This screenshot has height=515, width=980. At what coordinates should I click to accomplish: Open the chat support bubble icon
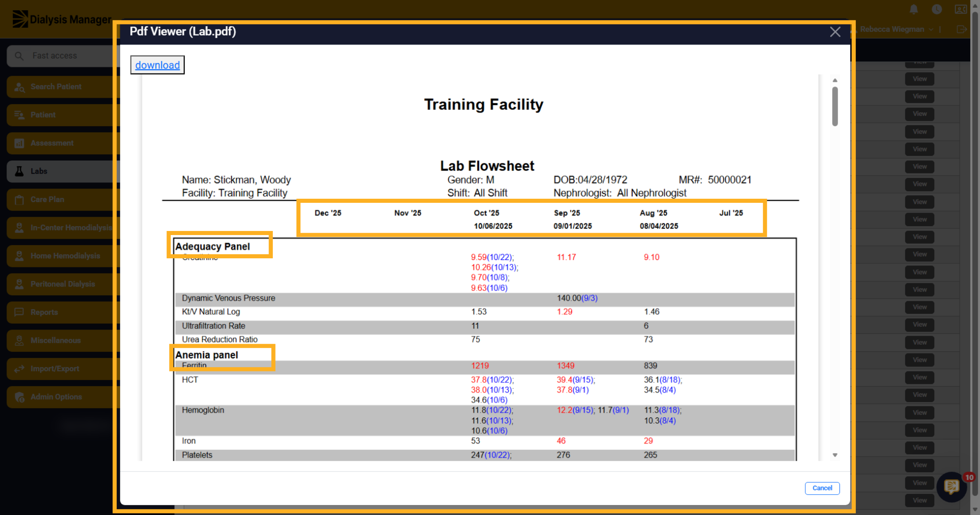(951, 486)
